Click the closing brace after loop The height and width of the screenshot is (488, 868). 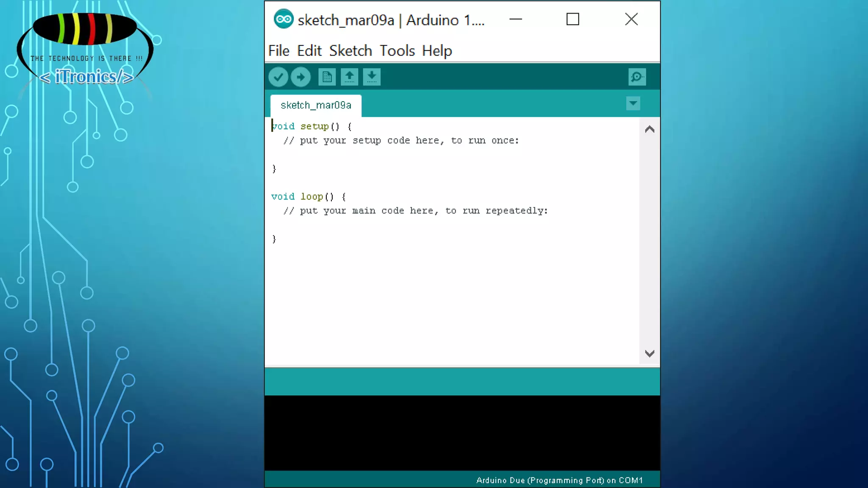pyautogui.click(x=274, y=239)
